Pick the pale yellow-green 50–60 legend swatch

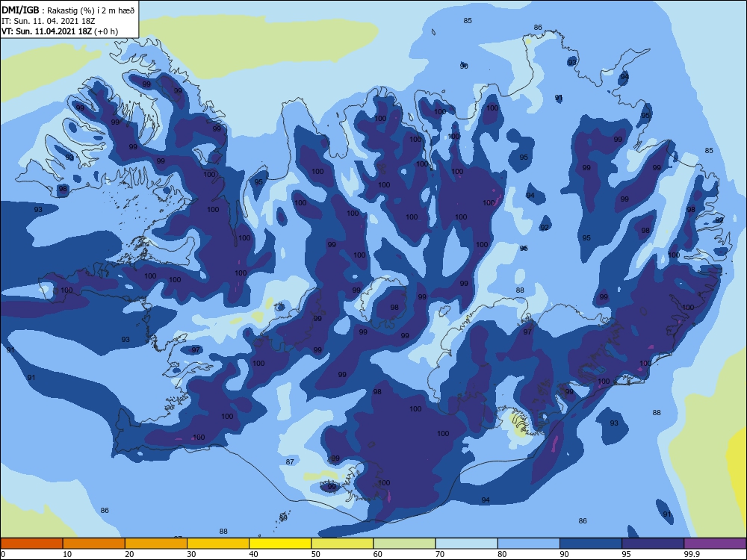[x=342, y=544]
